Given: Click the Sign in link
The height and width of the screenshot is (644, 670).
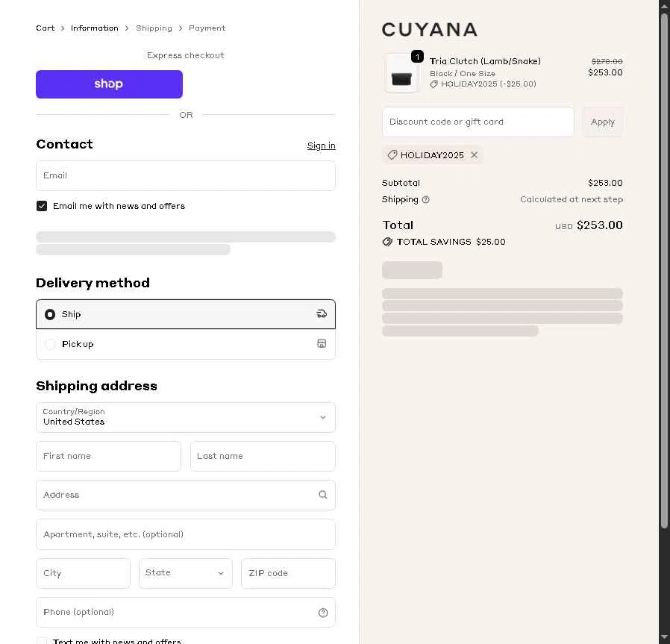Looking at the screenshot, I should click(x=321, y=146).
